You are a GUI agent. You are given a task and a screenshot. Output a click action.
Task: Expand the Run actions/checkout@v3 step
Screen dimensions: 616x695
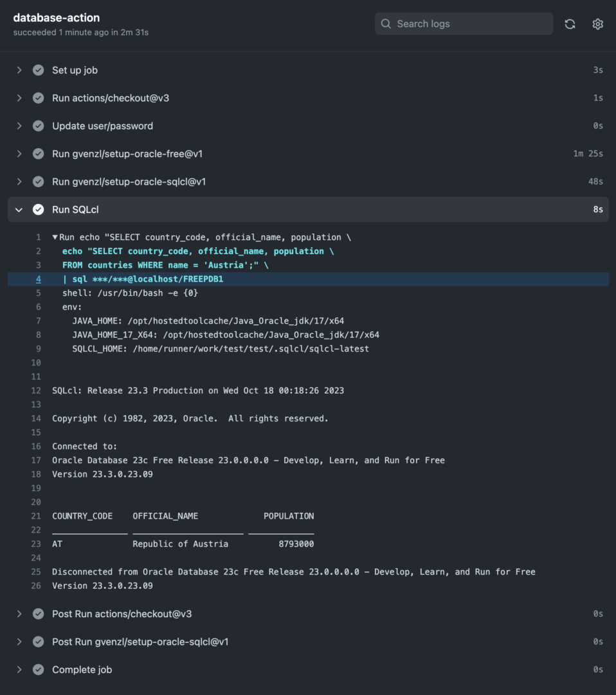[x=19, y=98]
